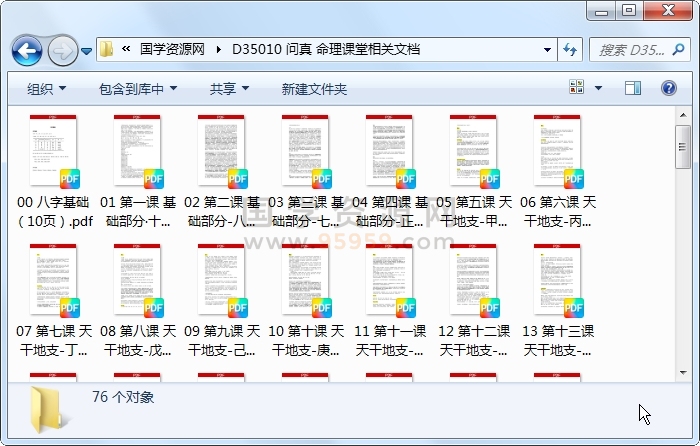Select 国学资源网 in the address path
This screenshot has width=700, height=446.
click(x=172, y=49)
